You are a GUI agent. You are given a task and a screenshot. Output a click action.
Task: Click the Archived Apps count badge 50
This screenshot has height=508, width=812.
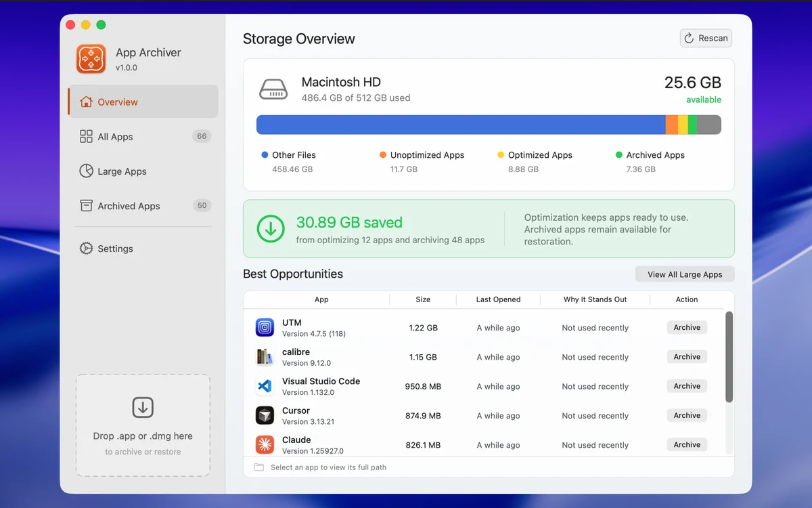pos(202,205)
